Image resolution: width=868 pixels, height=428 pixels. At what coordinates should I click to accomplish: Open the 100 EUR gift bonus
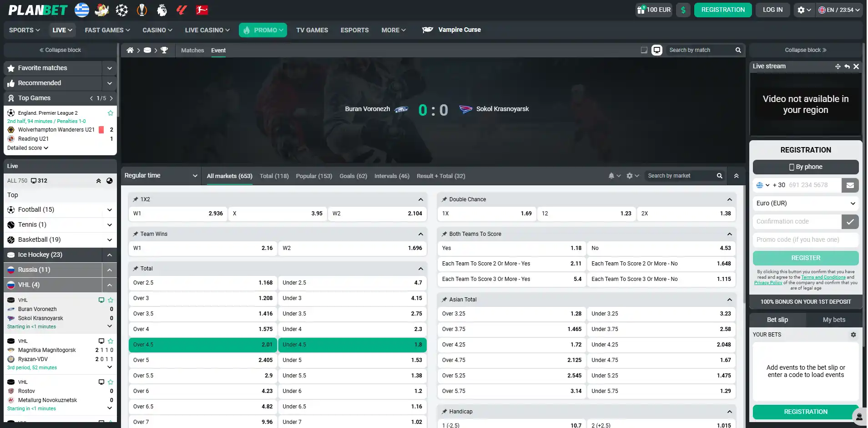(x=654, y=10)
